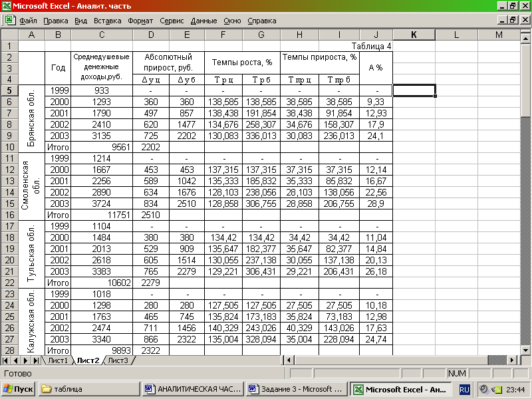This screenshot has height=399, width=532.
Task: Switch to the Лист3 sheet tab
Action: coord(118,360)
